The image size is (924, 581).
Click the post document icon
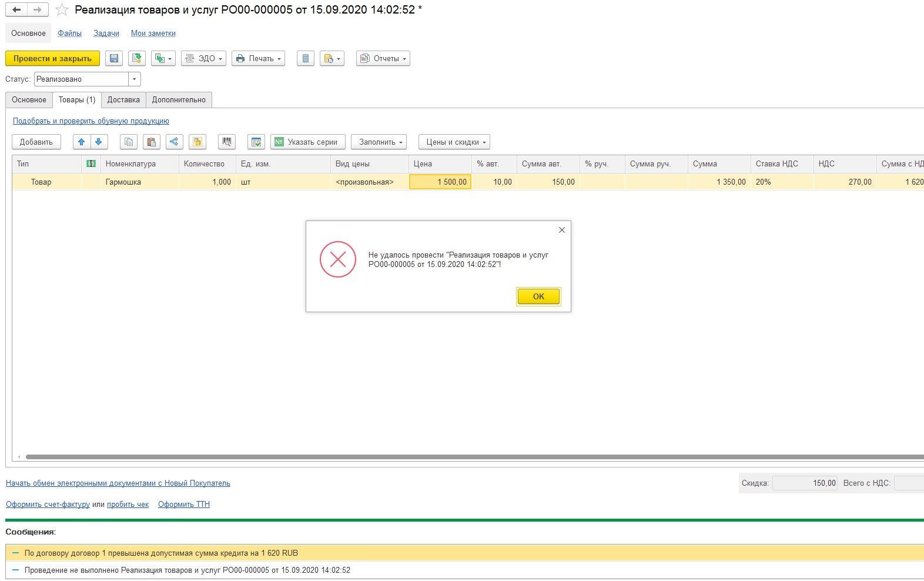tap(137, 59)
